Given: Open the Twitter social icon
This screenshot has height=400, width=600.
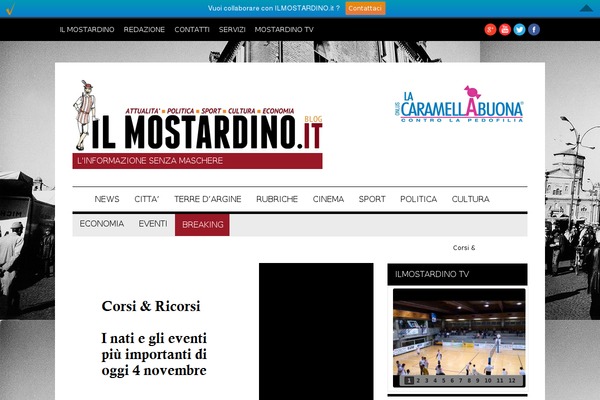Looking at the screenshot, I should coord(519,29).
